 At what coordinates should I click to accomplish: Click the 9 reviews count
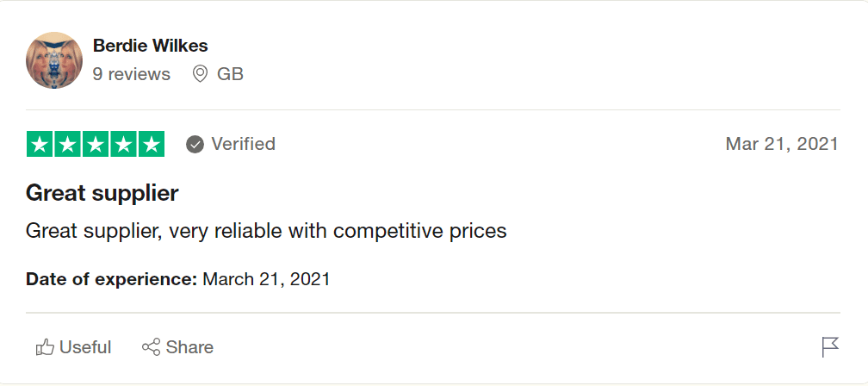point(131,74)
